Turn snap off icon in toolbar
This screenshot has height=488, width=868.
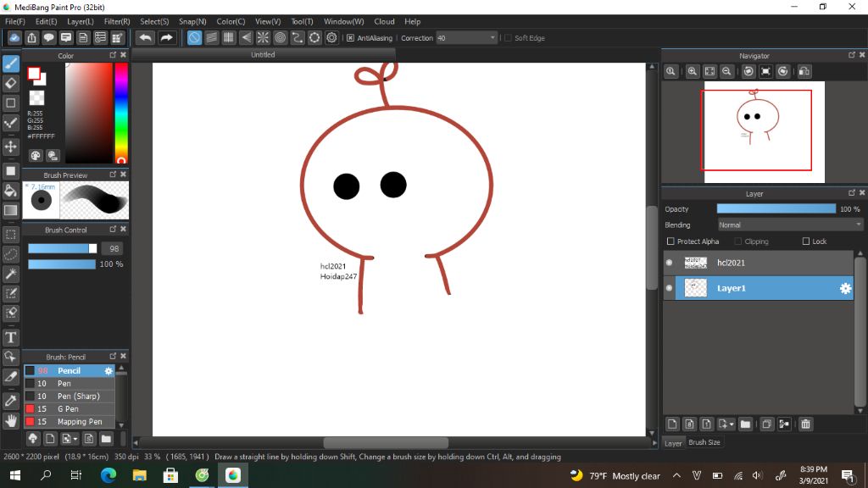coord(194,37)
